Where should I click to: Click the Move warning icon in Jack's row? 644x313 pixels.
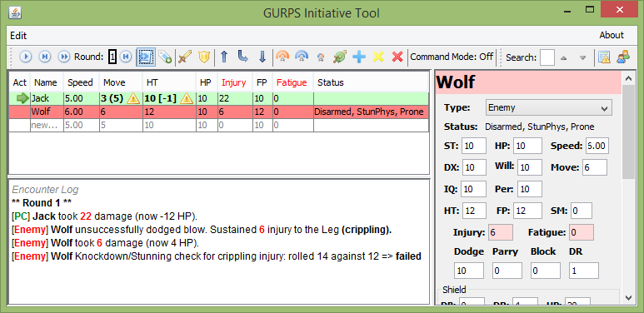click(x=133, y=98)
